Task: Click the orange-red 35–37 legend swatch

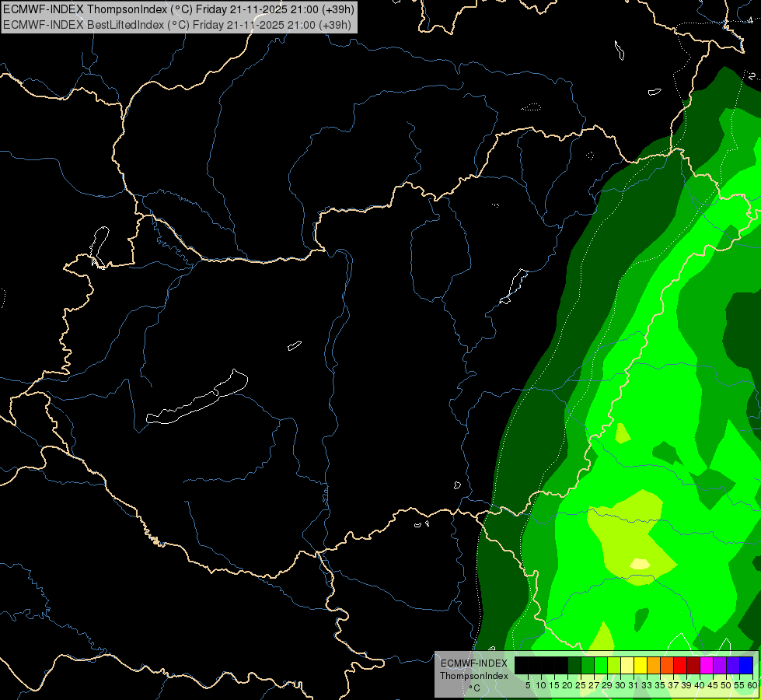Action: click(667, 665)
